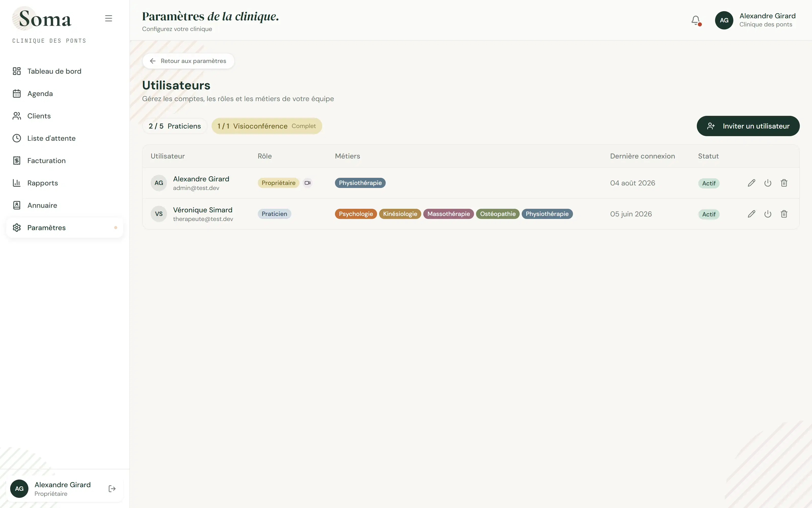Click the Kinésiologie tag
The width and height of the screenshot is (812, 508).
click(400, 214)
